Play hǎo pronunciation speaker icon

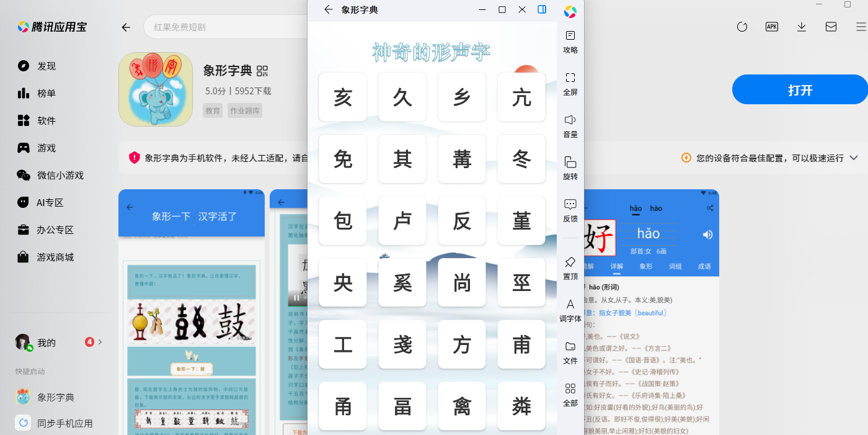(x=707, y=234)
